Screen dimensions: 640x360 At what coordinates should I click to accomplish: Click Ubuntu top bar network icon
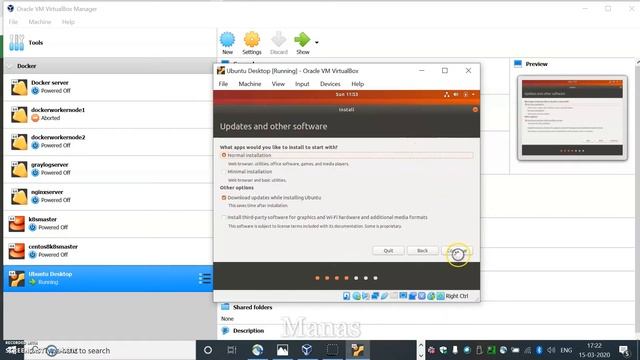pos(447,94)
